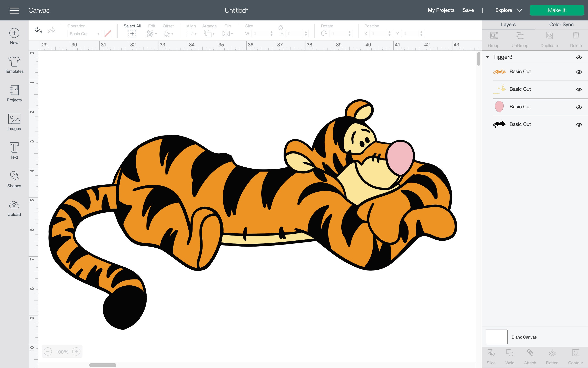Image resolution: width=588 pixels, height=368 pixels.
Task: Click the vertical canvas scrollbar
Action: click(x=479, y=59)
